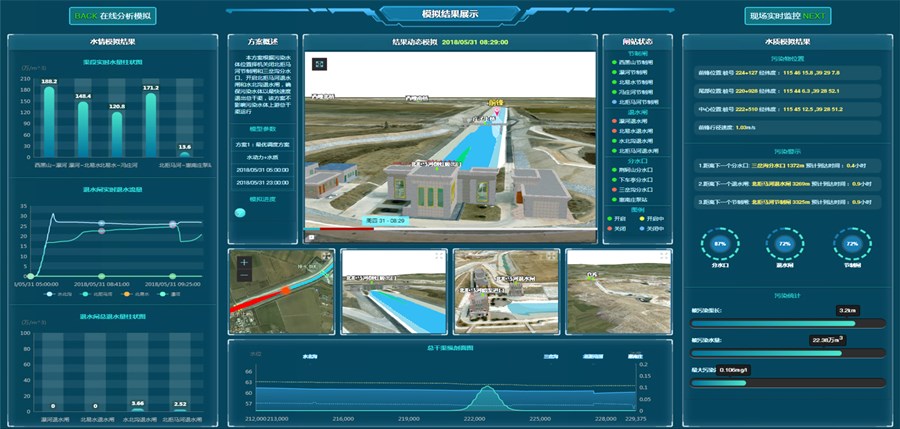
Task: Expand the second canal thumbnail view
Action: [439, 257]
